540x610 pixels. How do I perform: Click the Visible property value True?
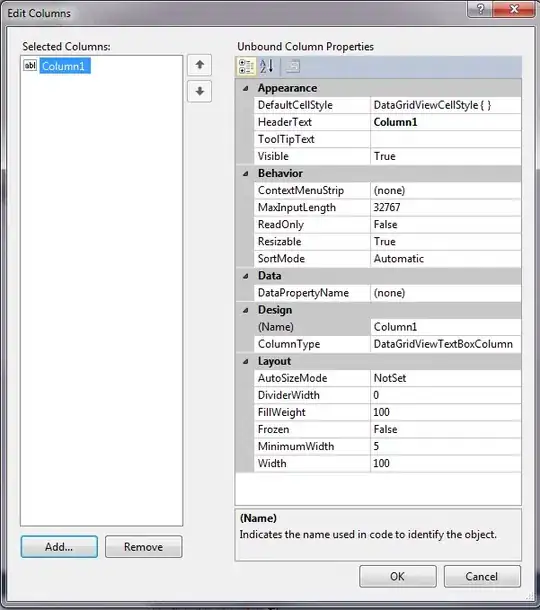[446, 156]
